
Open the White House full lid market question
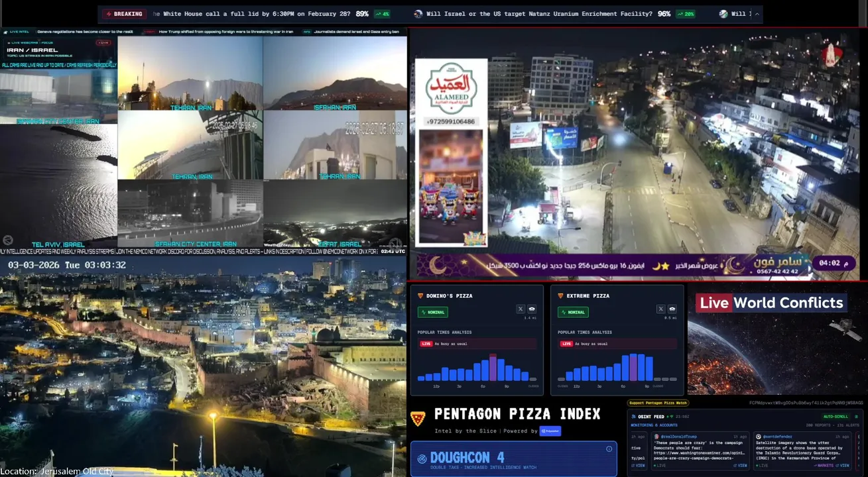tap(252, 14)
